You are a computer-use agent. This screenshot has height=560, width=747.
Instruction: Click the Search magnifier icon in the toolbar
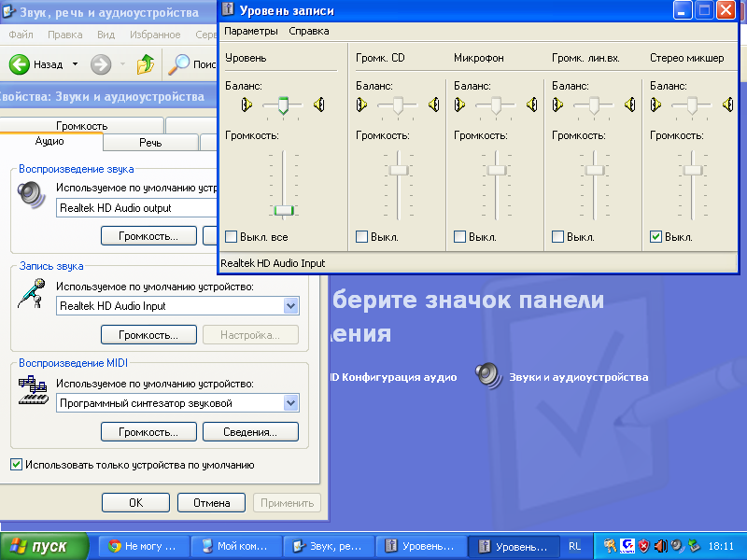pyautogui.click(x=177, y=64)
